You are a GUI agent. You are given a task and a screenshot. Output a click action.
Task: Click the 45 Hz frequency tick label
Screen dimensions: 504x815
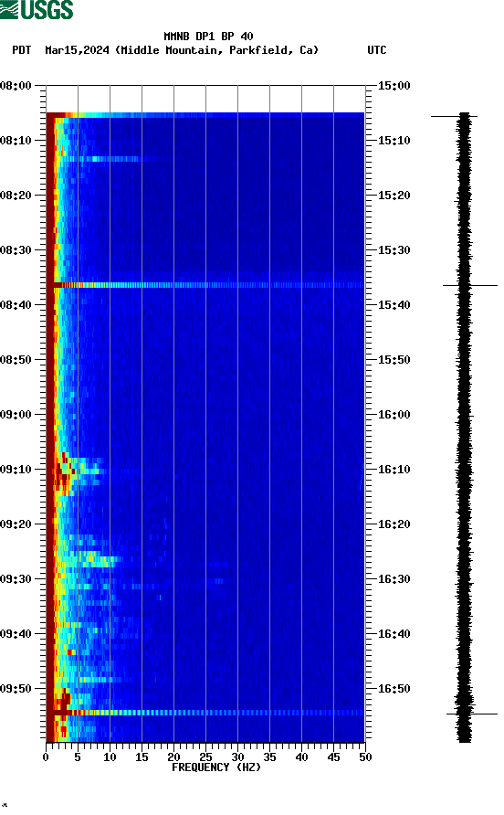pyautogui.click(x=333, y=757)
